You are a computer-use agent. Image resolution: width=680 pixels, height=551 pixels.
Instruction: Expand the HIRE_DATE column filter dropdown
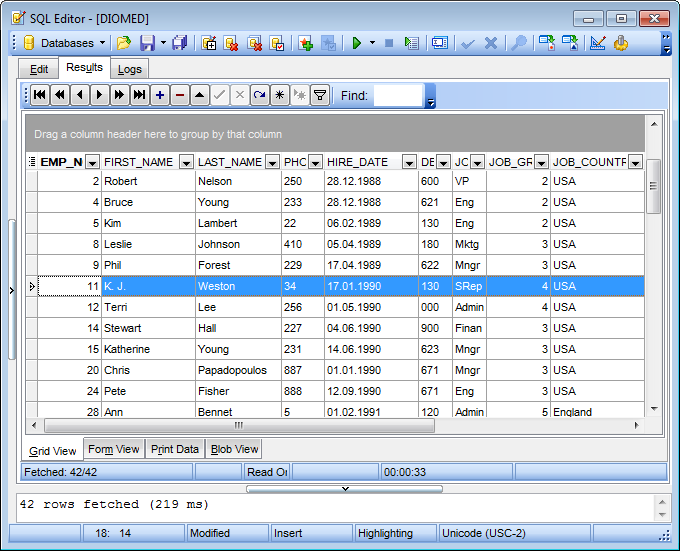coord(408,162)
